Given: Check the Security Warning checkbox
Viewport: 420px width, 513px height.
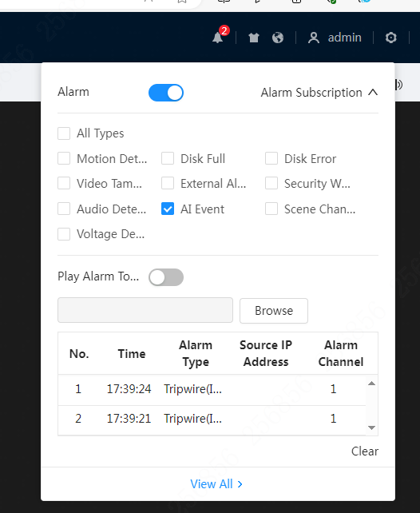Looking at the screenshot, I should 271,183.
